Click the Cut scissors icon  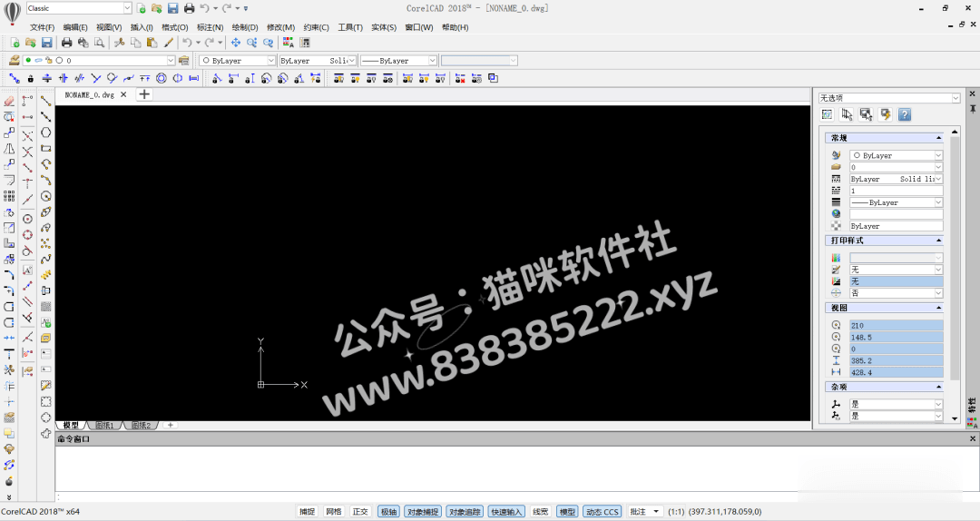119,43
